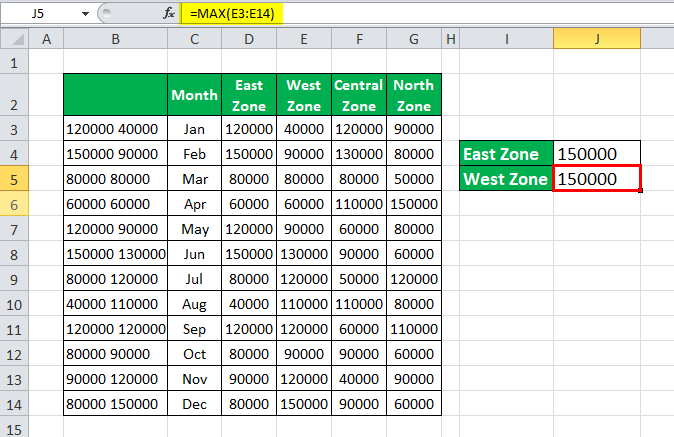Click West Zone summary label in column I
This screenshot has height=437, width=674.
coord(506,179)
